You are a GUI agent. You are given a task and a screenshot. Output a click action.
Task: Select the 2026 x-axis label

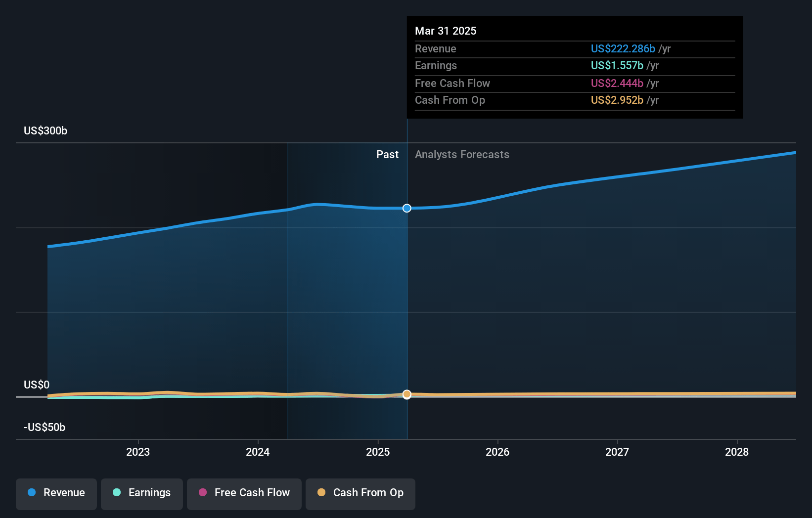pos(497,452)
